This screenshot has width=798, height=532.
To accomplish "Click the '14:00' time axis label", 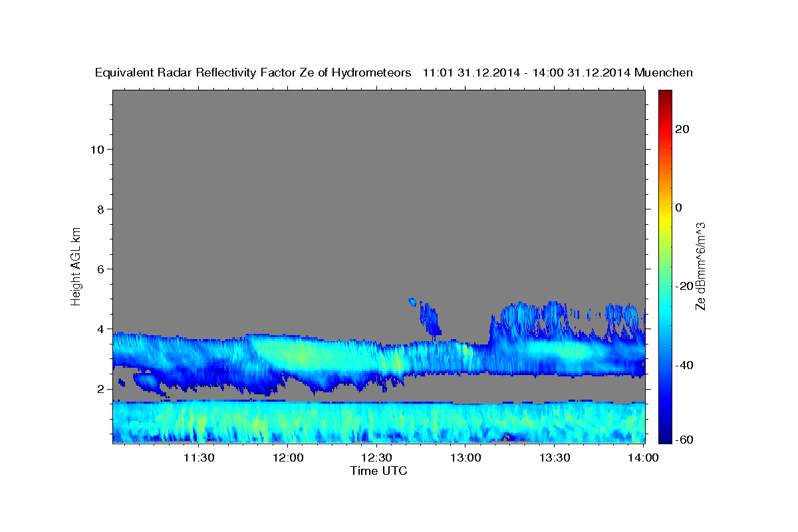I will (643, 458).
